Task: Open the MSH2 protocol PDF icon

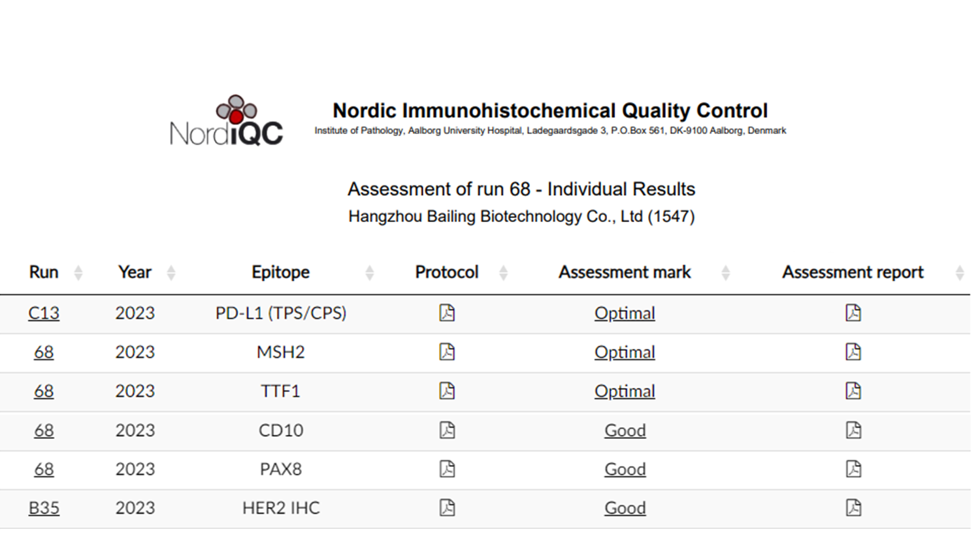Action: point(447,352)
